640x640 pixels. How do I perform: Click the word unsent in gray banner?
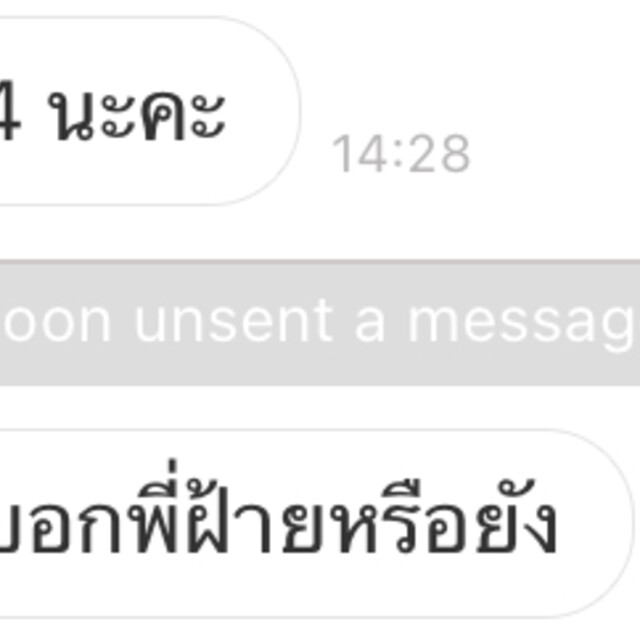tap(235, 322)
